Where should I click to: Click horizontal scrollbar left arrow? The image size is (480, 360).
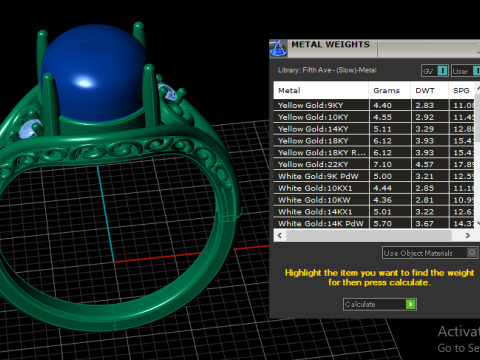(280, 235)
